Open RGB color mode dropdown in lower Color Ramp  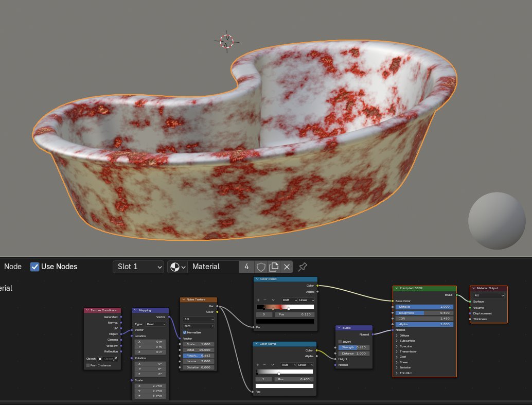point(289,365)
